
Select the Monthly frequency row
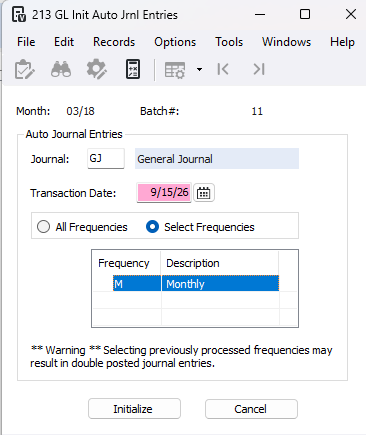[196, 283]
